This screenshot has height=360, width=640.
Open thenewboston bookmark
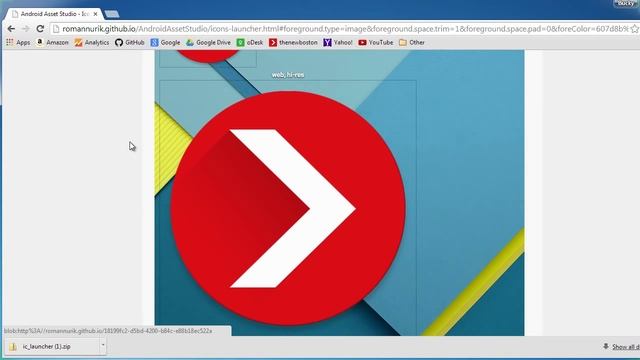[x=293, y=42]
